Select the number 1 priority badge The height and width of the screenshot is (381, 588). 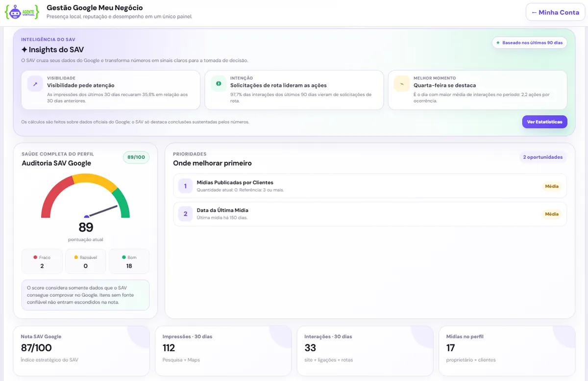click(x=185, y=186)
